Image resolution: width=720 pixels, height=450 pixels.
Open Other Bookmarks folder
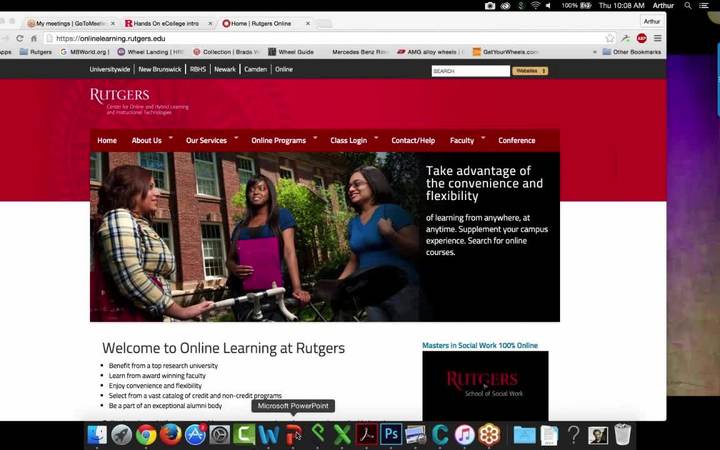pos(632,52)
